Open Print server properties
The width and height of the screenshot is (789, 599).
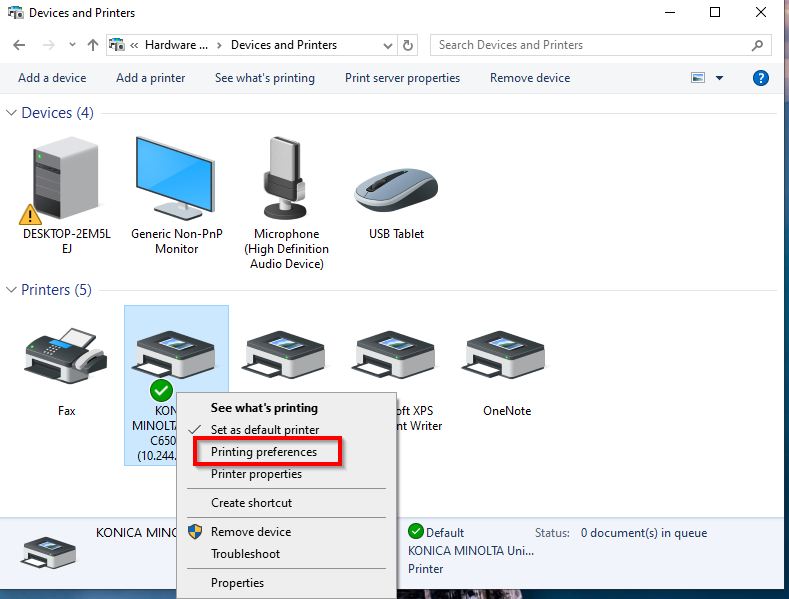click(x=402, y=78)
